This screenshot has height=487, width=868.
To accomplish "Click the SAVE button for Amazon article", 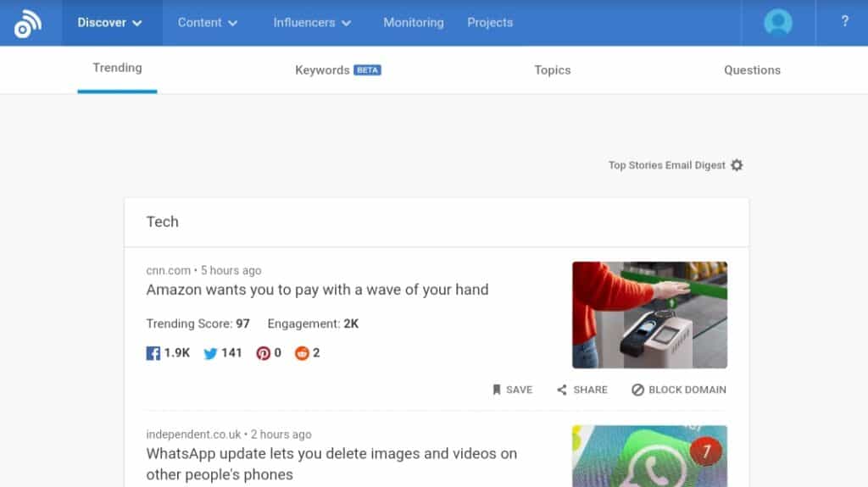I will 512,390.
